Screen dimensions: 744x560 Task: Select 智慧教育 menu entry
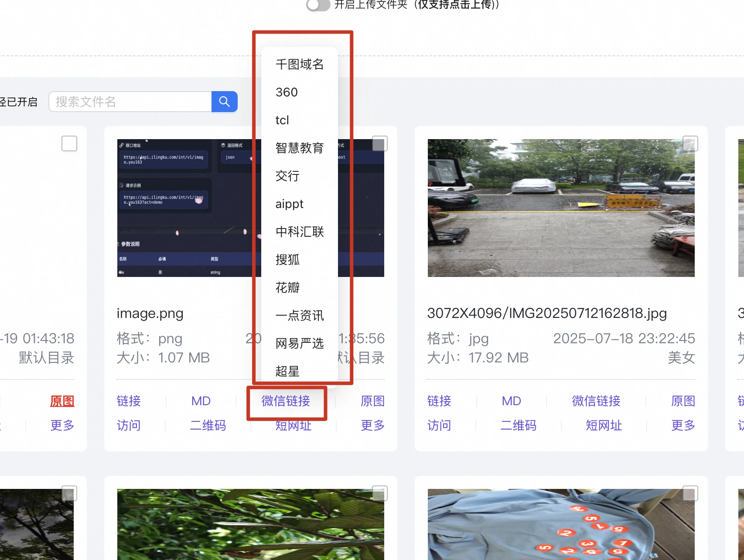pyautogui.click(x=300, y=148)
